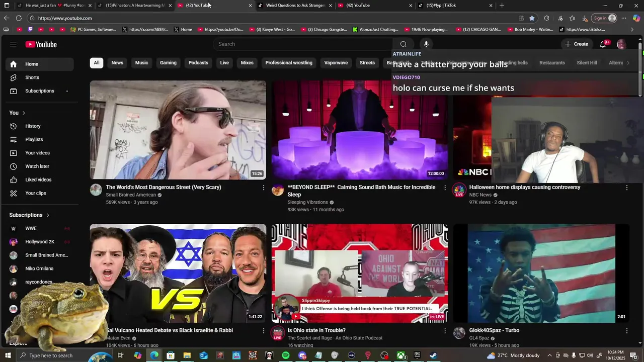This screenshot has height=362, width=644.
Task: Switch to the TikTok #fyp browser tab
Action: (455, 6)
